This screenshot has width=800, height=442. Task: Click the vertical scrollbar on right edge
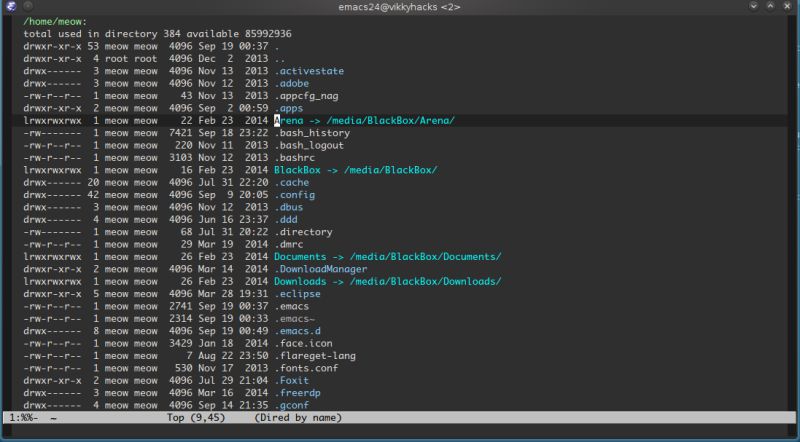point(792,212)
